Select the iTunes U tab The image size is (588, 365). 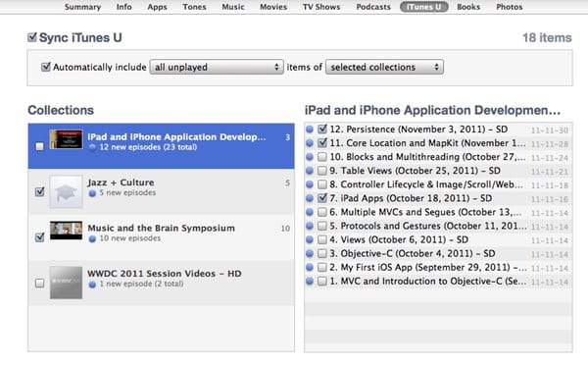pyautogui.click(x=423, y=7)
